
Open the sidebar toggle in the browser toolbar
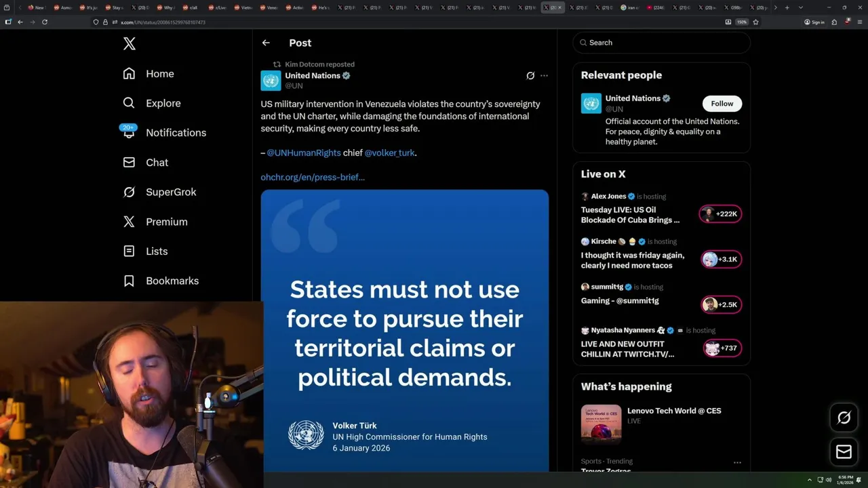coord(7,22)
